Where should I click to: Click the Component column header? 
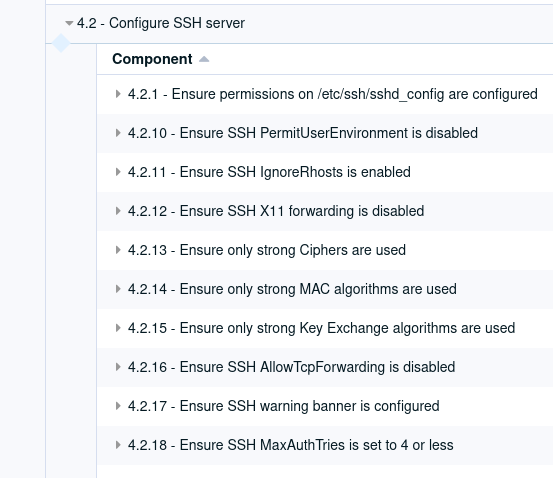(x=152, y=59)
